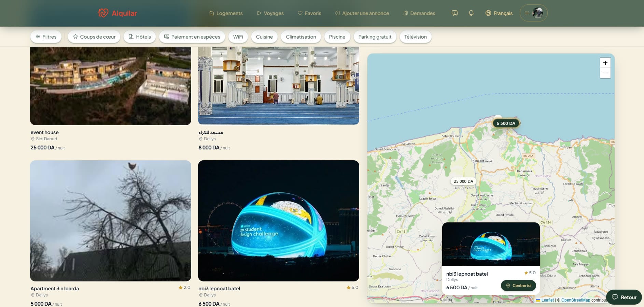Enable the Télévision filter chip
Image resolution: width=644 pixels, height=307 pixels.
[x=416, y=37]
